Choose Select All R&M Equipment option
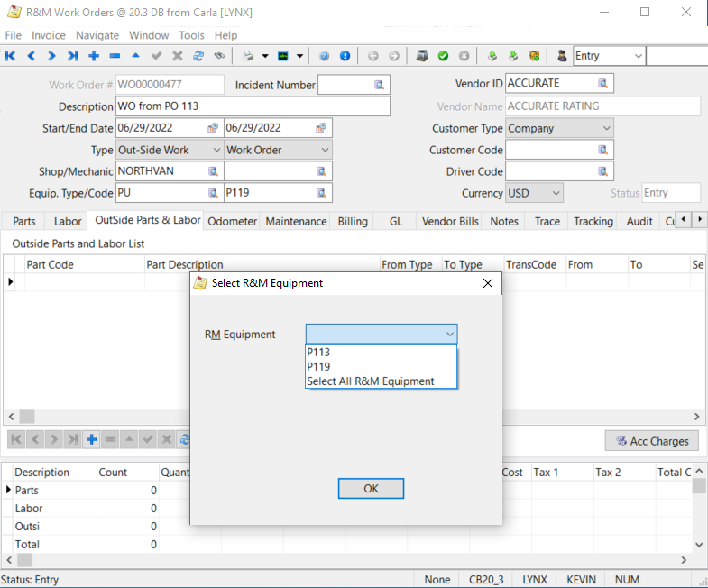The height and width of the screenshot is (588, 708). coord(370,381)
